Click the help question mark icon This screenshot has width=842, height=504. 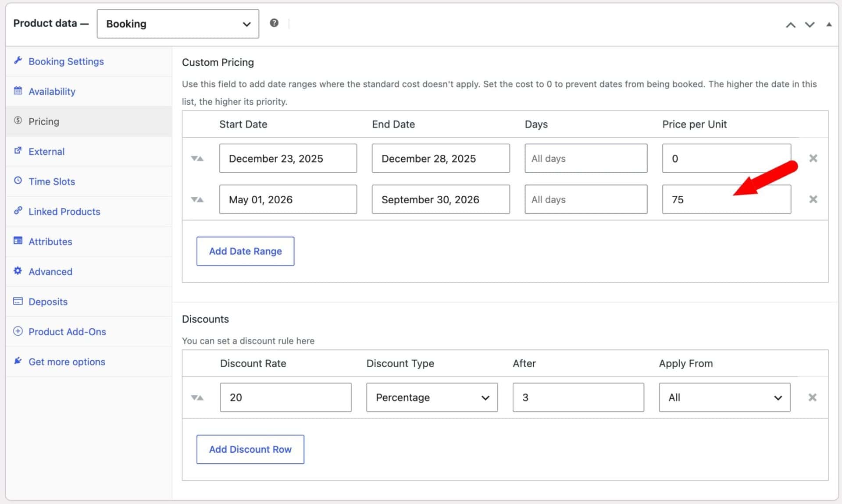click(x=274, y=23)
